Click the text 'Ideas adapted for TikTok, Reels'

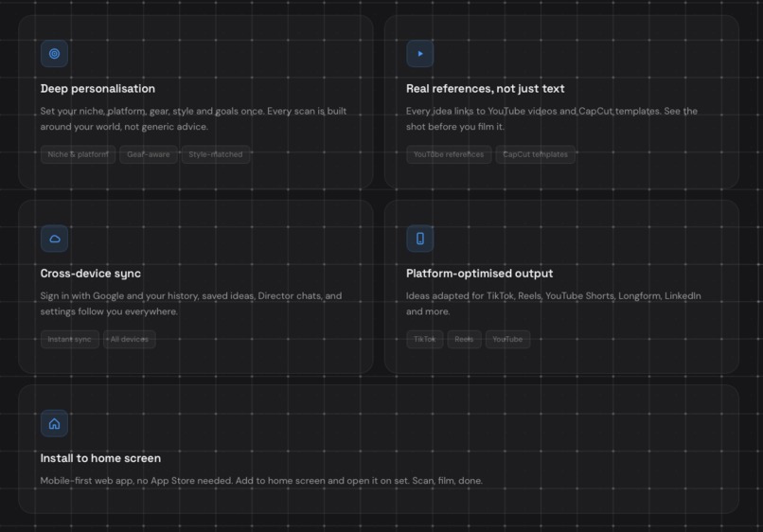click(x=554, y=304)
